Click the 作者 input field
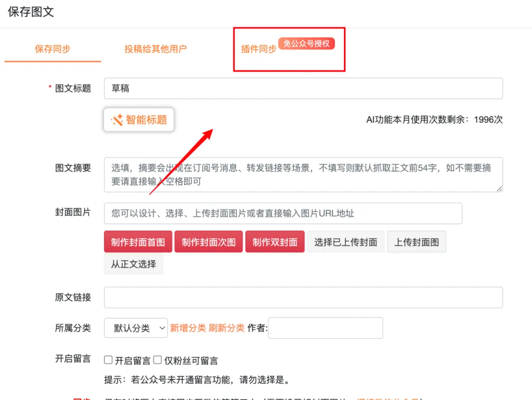Viewport: 532px width, 400px height. pyautogui.click(x=326, y=328)
